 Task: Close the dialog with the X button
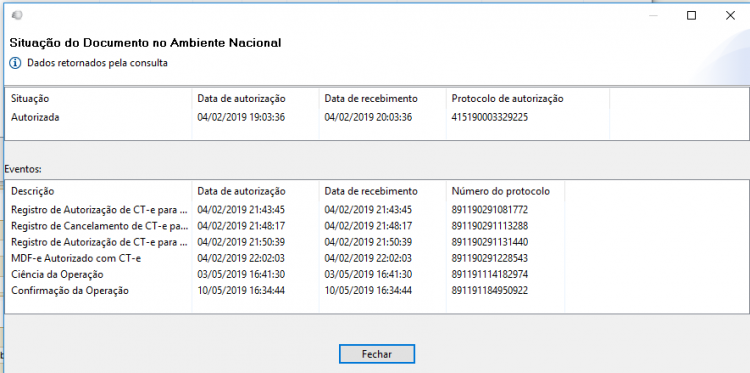pyautogui.click(x=730, y=16)
